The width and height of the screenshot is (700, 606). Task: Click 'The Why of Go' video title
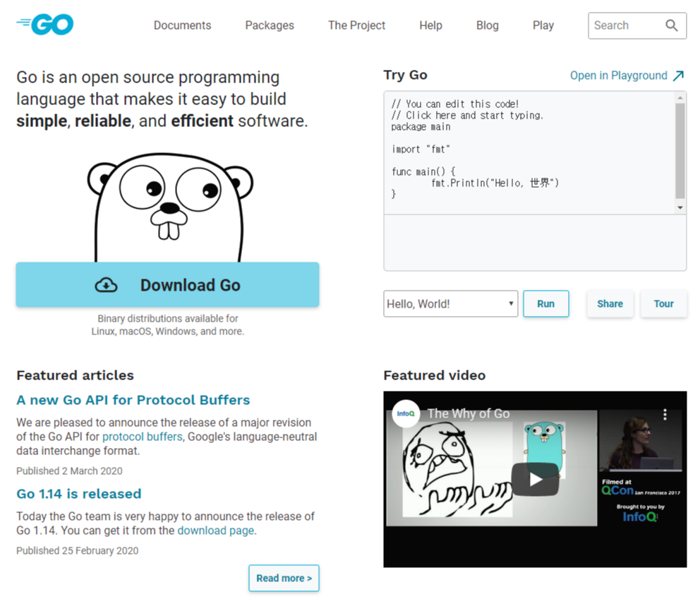[x=469, y=413]
